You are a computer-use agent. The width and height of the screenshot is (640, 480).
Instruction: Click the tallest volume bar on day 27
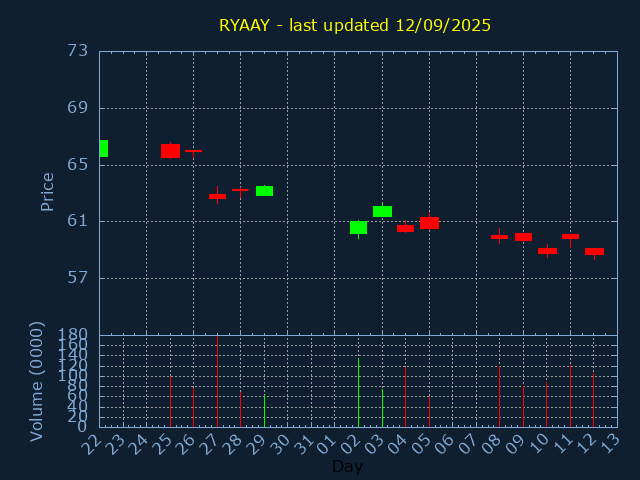point(218,381)
